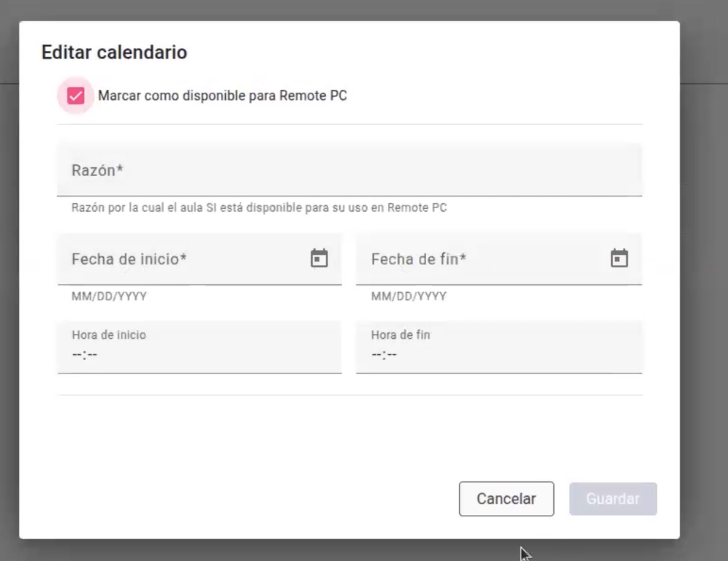Click the MM/DD/YYYY hint under Fecha de inicio
This screenshot has height=561, width=728.
point(109,297)
